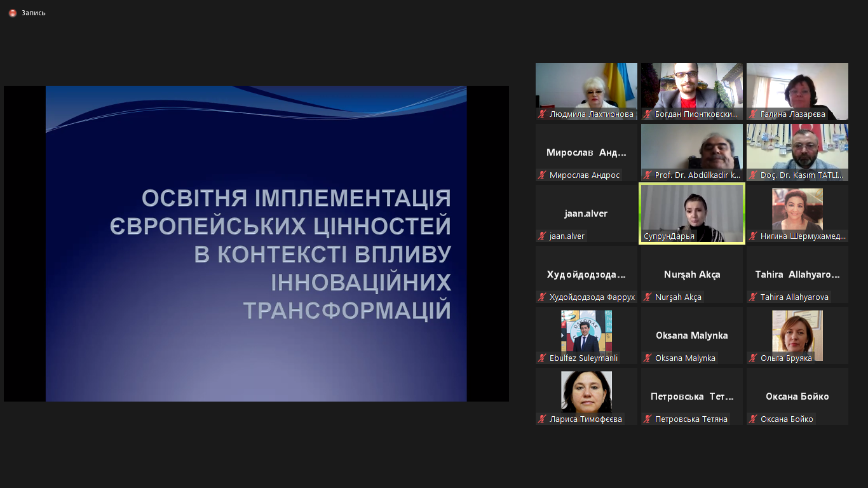Click muted mic icon beside Nurşah Akça
This screenshot has width=868, height=488.
point(648,297)
